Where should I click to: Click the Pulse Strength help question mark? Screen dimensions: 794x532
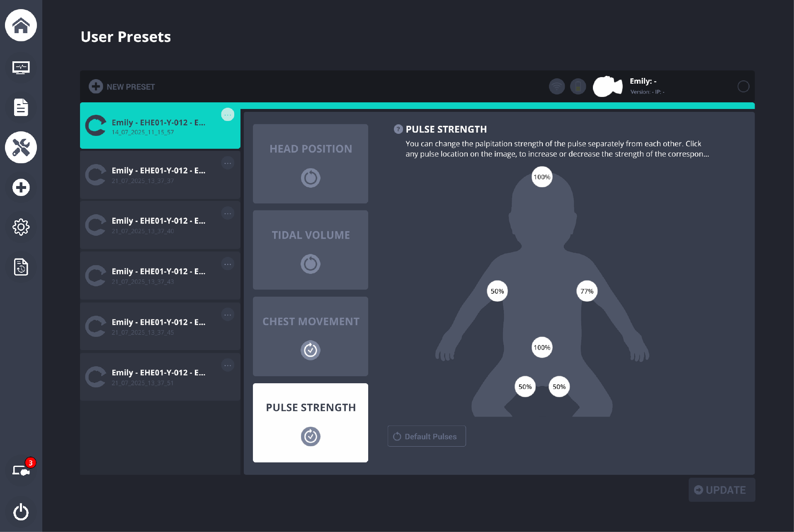pos(398,129)
